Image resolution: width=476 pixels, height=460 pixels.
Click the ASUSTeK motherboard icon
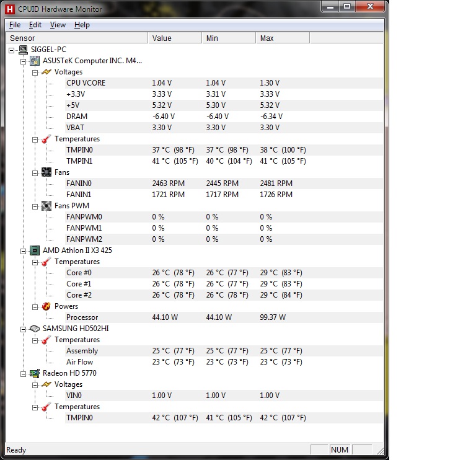35,61
